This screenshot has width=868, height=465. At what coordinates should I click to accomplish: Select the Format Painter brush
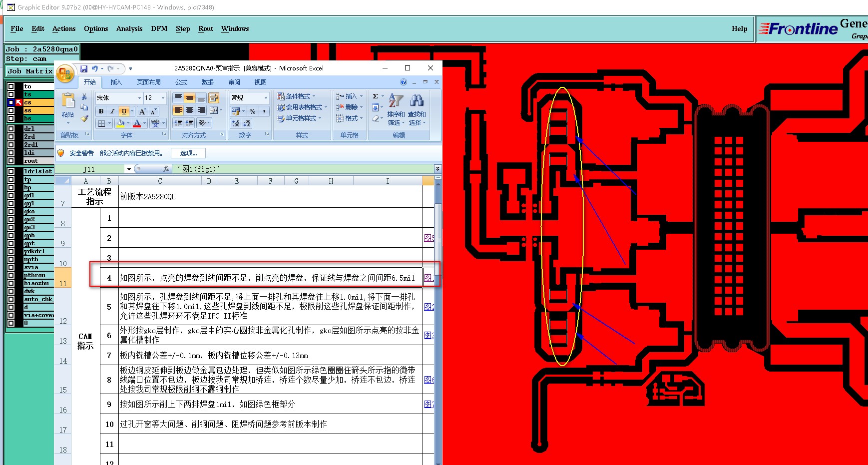[84, 118]
